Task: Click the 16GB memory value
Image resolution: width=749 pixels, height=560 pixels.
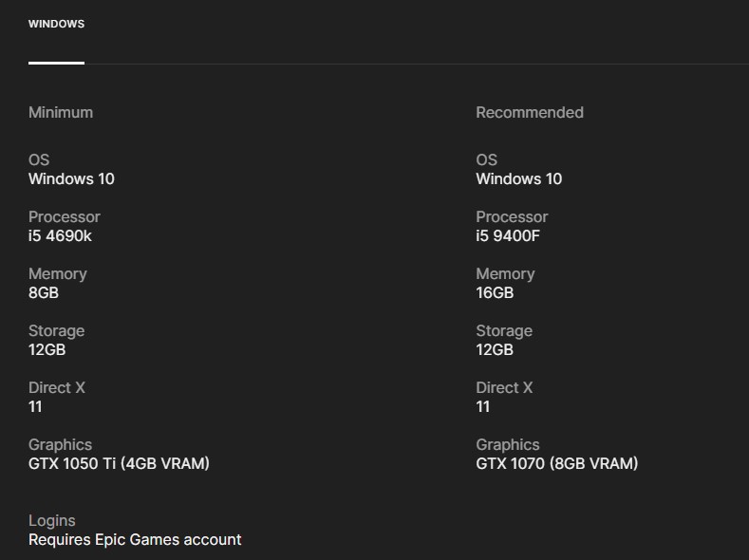Action: [x=495, y=292]
